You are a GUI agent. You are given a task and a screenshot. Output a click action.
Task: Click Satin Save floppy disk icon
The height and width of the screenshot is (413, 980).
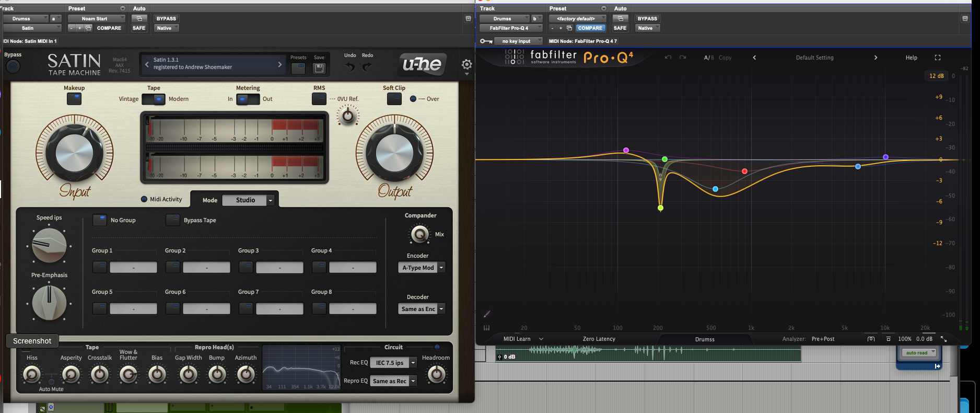point(319,68)
